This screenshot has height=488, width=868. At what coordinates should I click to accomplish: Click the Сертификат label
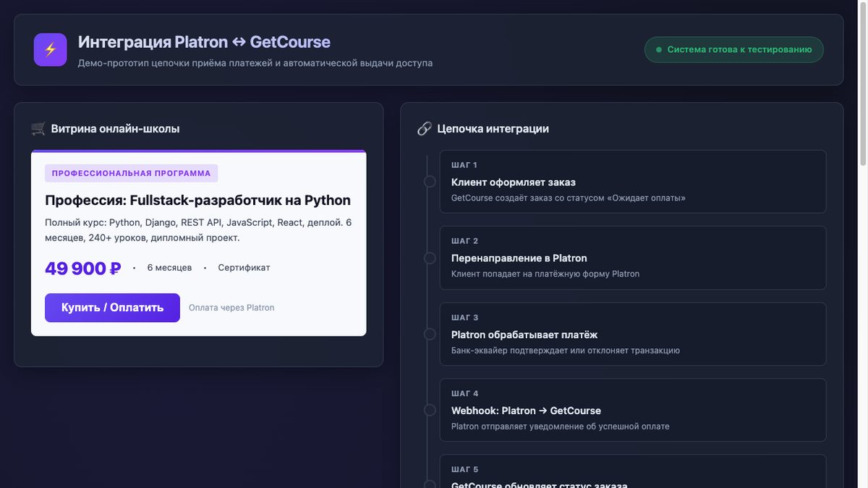[244, 268]
